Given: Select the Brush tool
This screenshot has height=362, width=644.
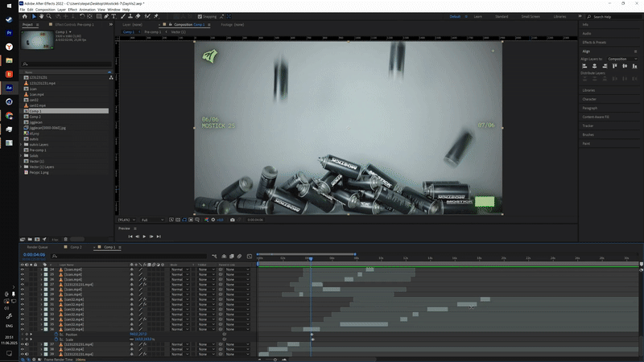Looking at the screenshot, I should pyautogui.click(x=123, y=16).
